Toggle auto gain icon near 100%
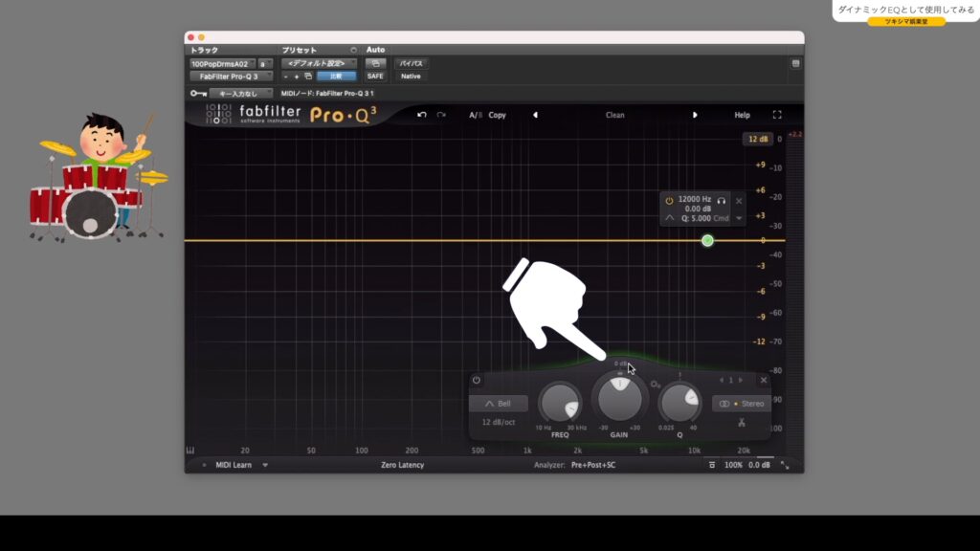 712,465
